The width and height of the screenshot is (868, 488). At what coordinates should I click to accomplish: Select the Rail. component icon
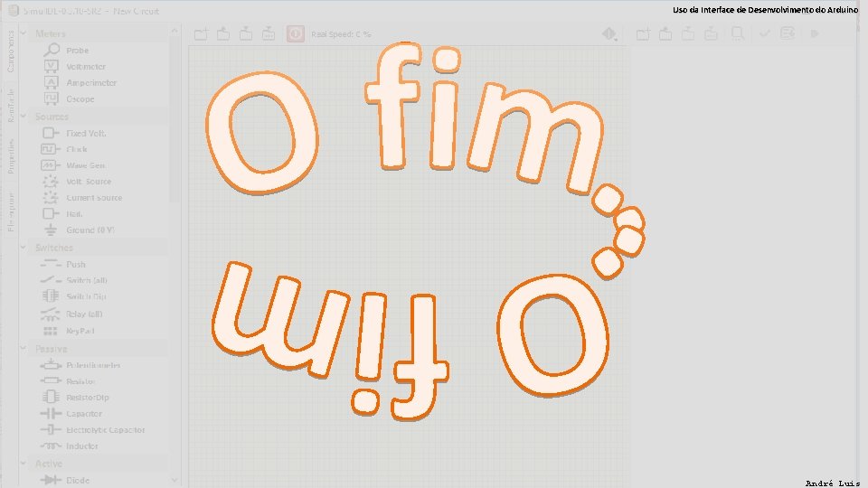[51, 213]
